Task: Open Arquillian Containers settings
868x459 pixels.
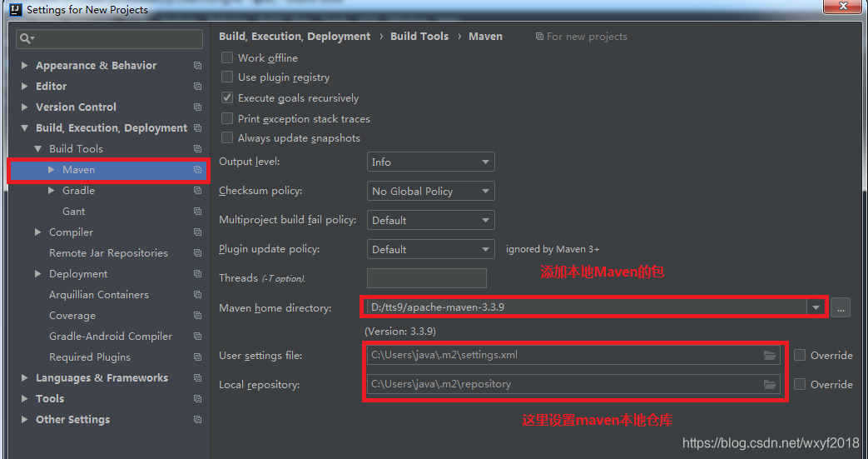Action: (x=99, y=295)
